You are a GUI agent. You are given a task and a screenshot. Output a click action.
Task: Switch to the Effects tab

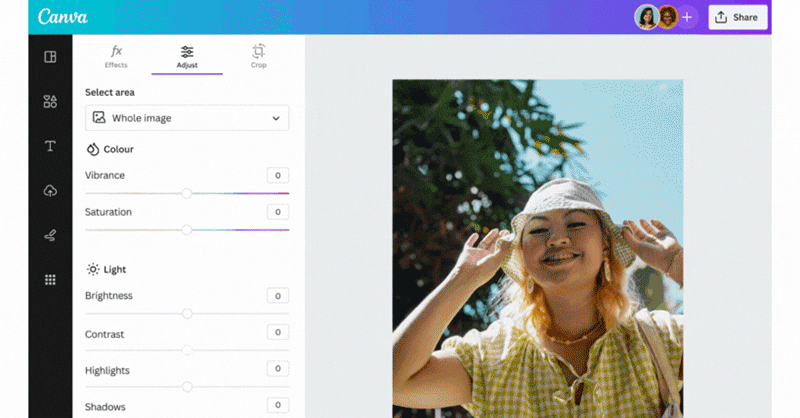(116, 56)
